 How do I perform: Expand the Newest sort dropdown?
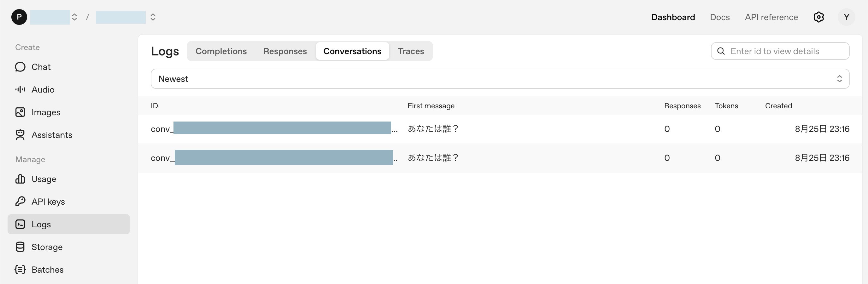click(500, 79)
